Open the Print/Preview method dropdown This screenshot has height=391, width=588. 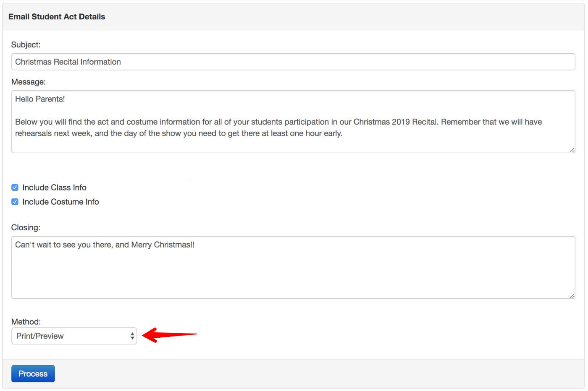point(74,336)
